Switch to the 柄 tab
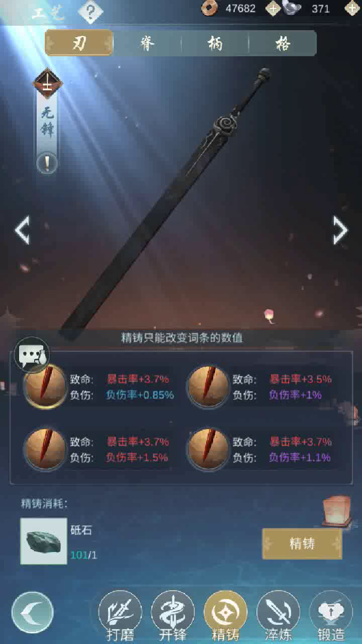Screen dimensions: 362x644 point(215,43)
